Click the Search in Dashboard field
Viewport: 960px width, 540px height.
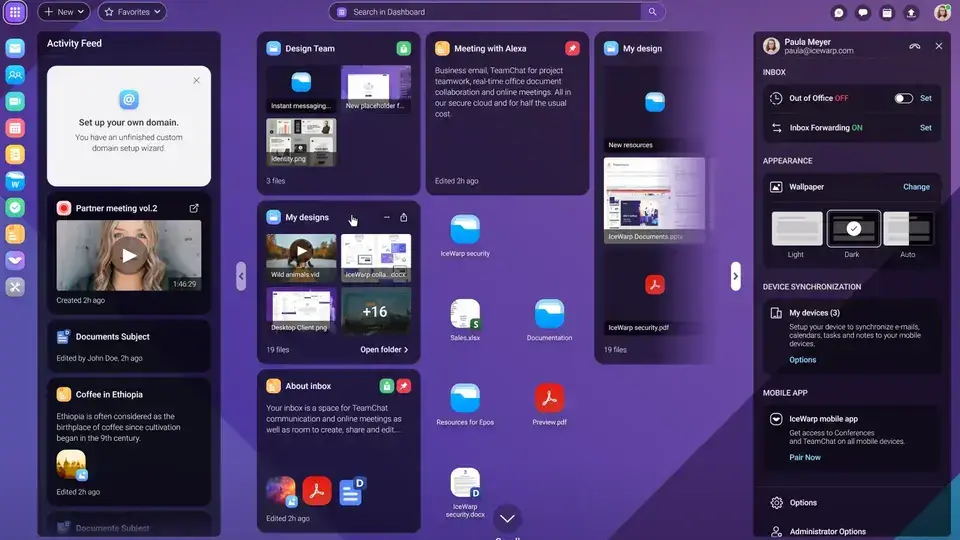click(497, 12)
